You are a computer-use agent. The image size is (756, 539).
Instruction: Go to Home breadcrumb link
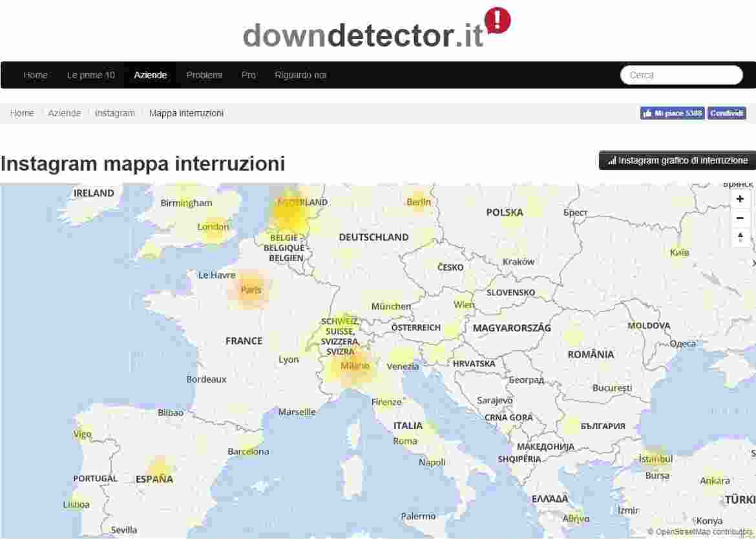(x=22, y=113)
